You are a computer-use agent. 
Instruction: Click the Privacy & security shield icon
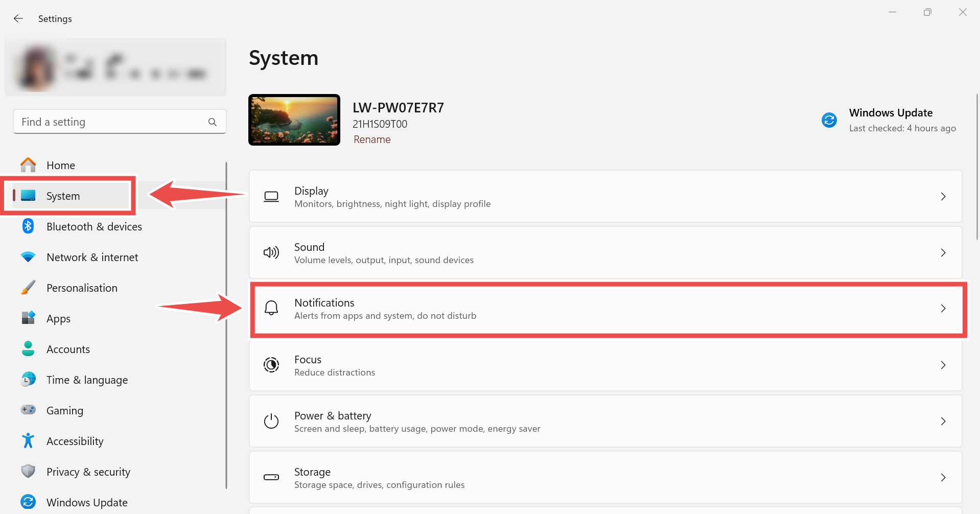point(28,471)
